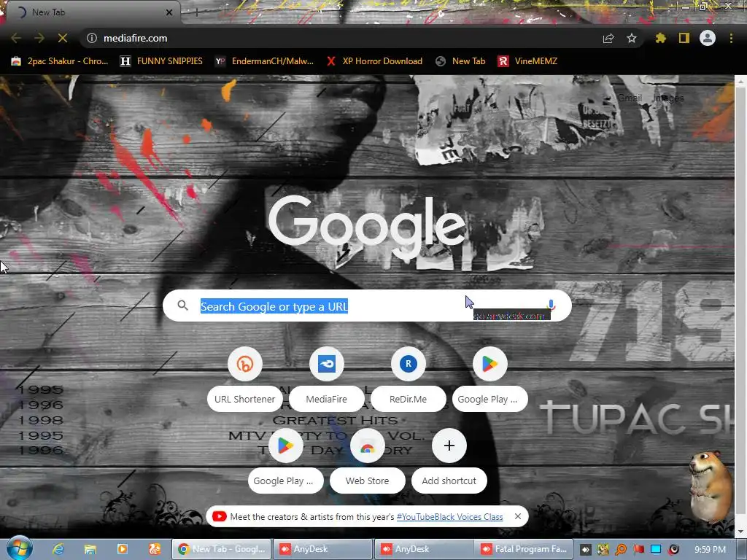Click the Back navigation arrow

point(16,38)
